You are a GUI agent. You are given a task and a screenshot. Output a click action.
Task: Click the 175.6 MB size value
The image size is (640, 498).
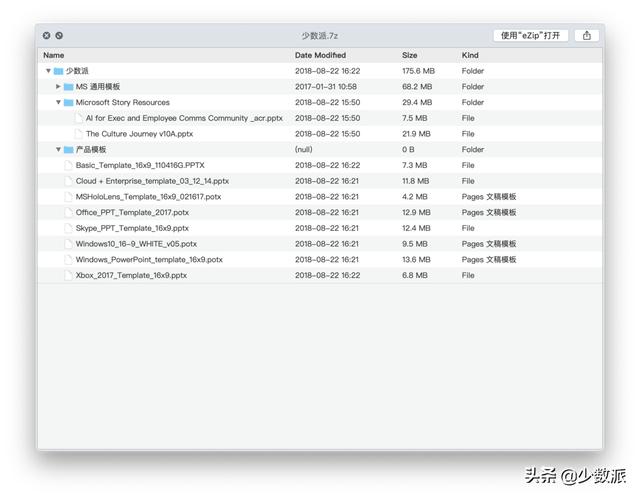coord(418,71)
